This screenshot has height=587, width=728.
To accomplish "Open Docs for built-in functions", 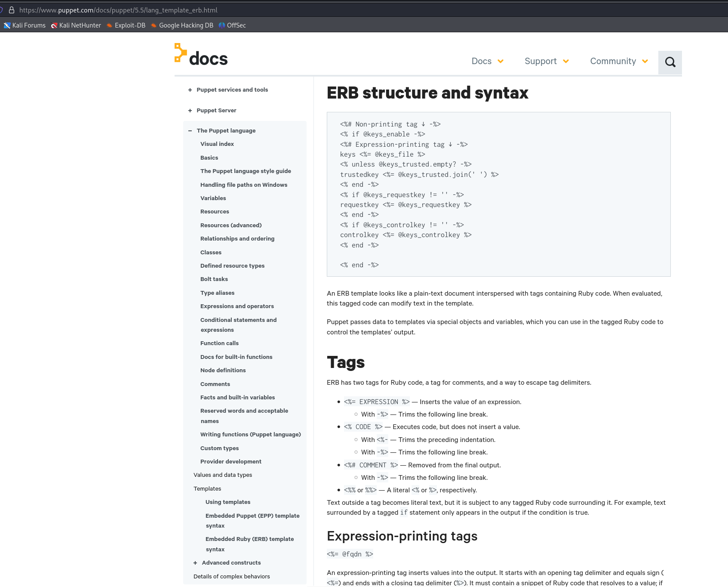I will [236, 357].
